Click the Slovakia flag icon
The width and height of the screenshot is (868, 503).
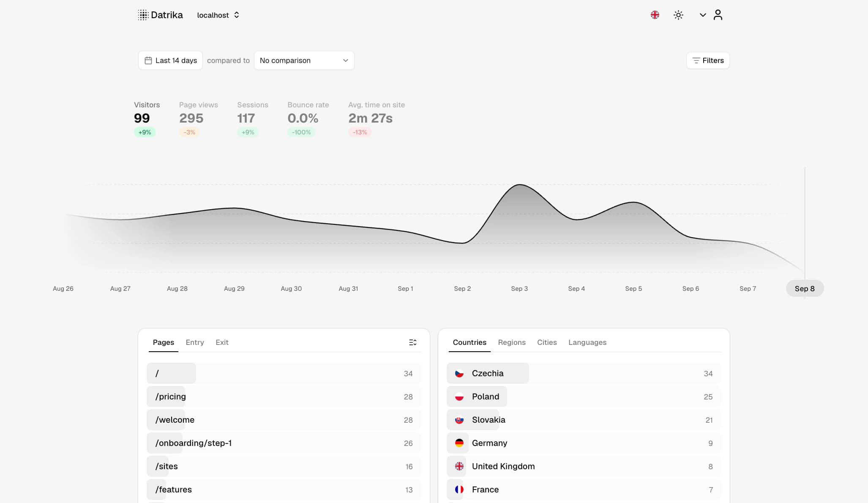[459, 420]
